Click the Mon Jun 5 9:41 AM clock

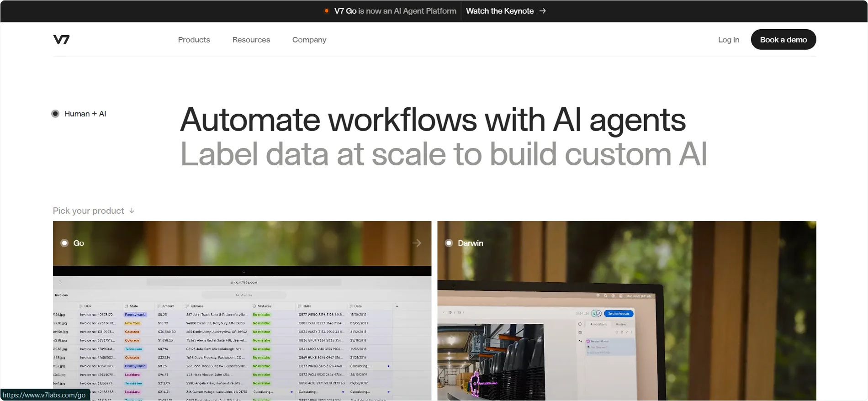639,296
